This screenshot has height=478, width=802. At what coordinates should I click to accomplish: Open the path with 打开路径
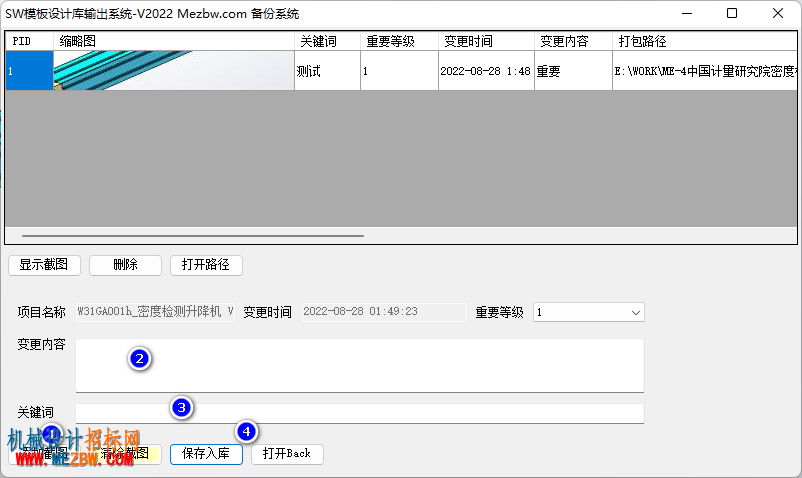click(206, 265)
